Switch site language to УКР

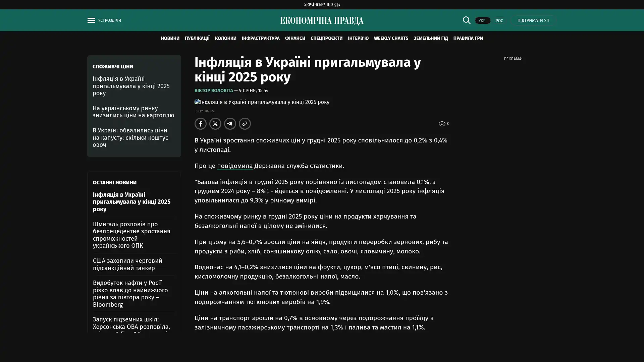click(482, 21)
